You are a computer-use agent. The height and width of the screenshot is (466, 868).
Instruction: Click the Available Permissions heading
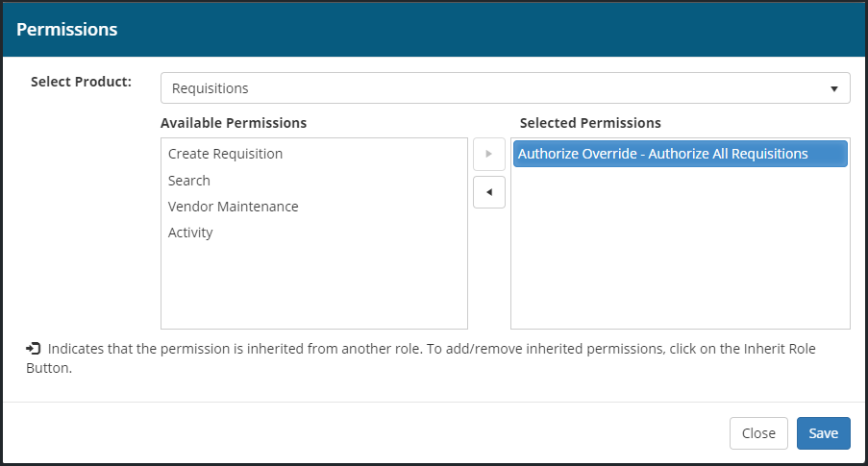234,123
